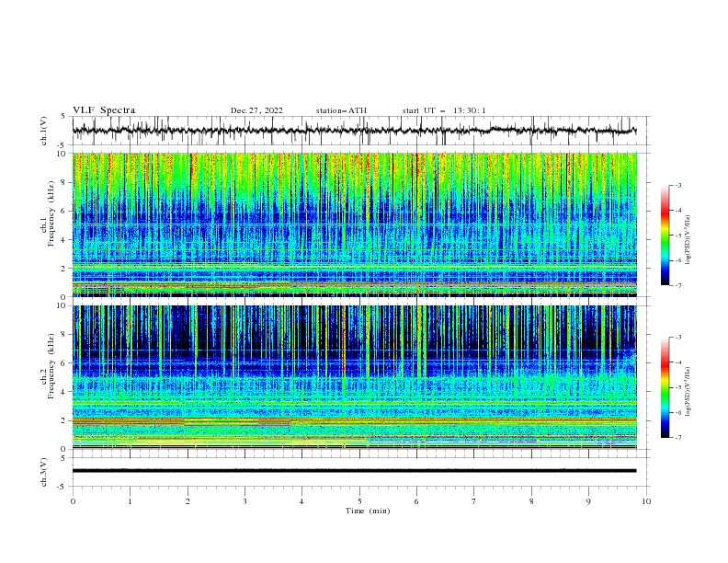728x563 pixels.
Task: Select the "start UT = 13:30:1" header text
Action: coord(444,110)
